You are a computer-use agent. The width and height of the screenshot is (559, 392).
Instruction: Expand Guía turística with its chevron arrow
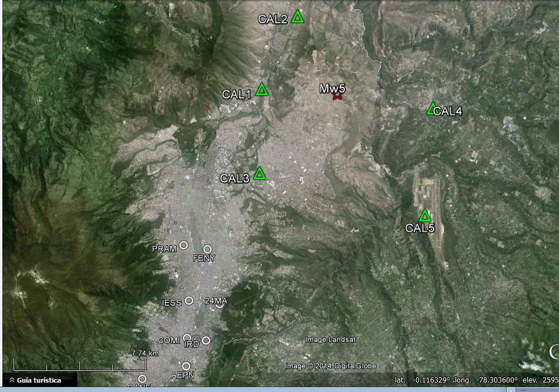12,380
